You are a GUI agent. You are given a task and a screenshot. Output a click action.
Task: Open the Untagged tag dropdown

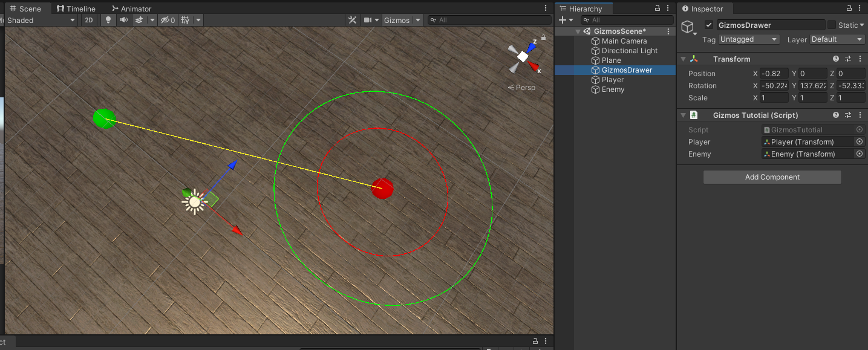tap(748, 39)
